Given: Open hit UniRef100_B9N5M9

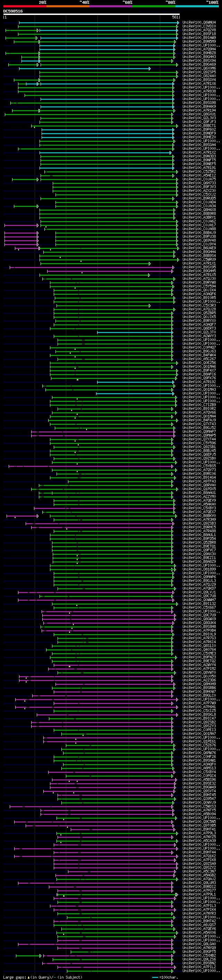Looking at the screenshot, I should tap(199, 41).
